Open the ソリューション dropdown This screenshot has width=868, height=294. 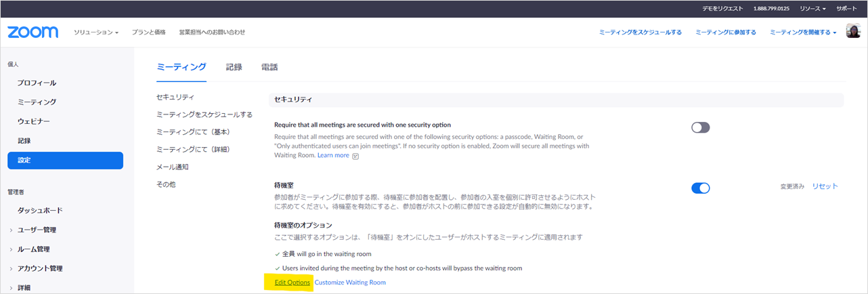pyautogui.click(x=96, y=32)
